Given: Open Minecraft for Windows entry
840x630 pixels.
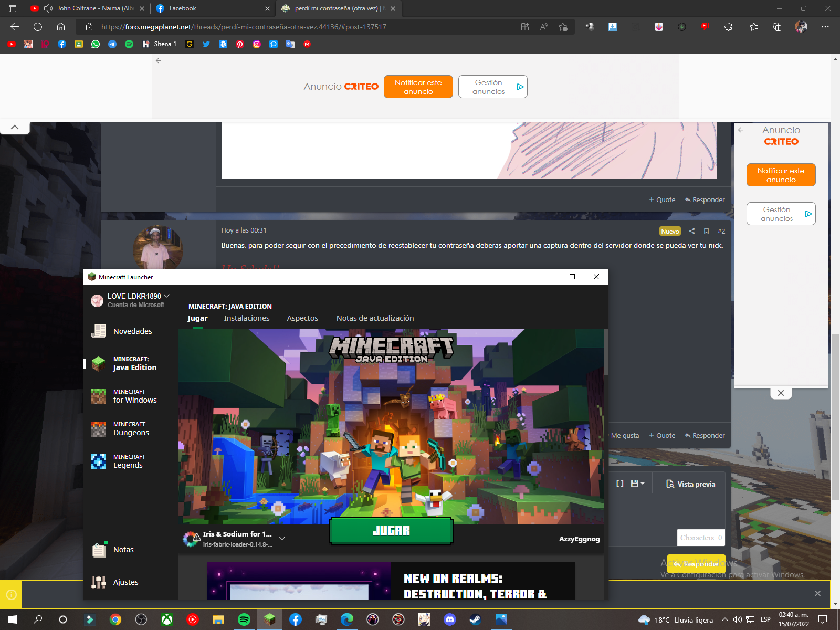Looking at the screenshot, I should 134,396.
